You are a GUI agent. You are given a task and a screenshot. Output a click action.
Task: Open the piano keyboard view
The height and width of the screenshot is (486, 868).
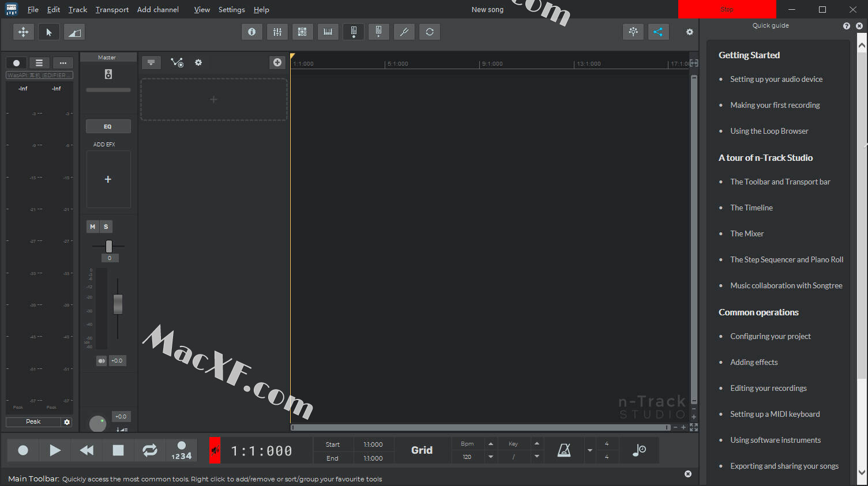[x=328, y=32]
